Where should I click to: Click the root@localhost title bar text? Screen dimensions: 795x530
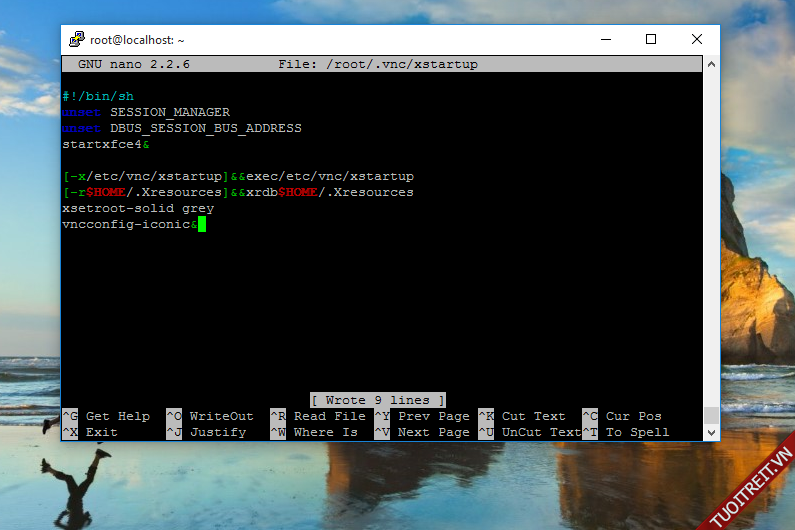pos(137,40)
